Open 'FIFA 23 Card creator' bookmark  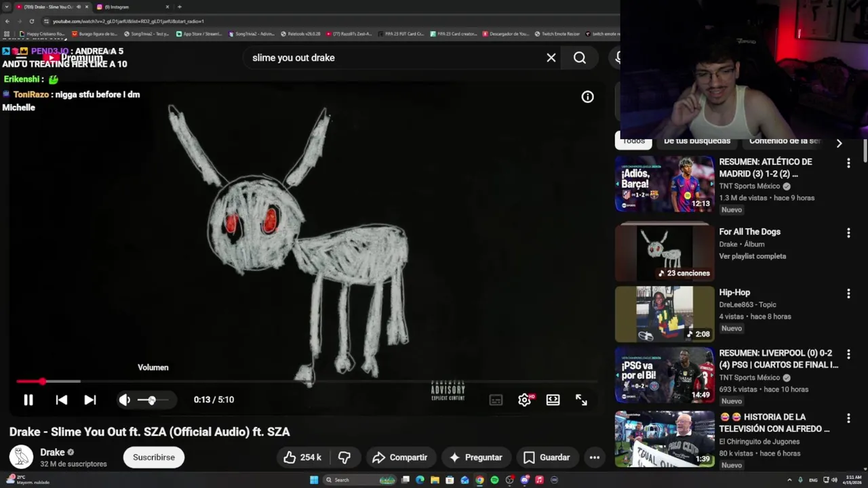tap(454, 34)
